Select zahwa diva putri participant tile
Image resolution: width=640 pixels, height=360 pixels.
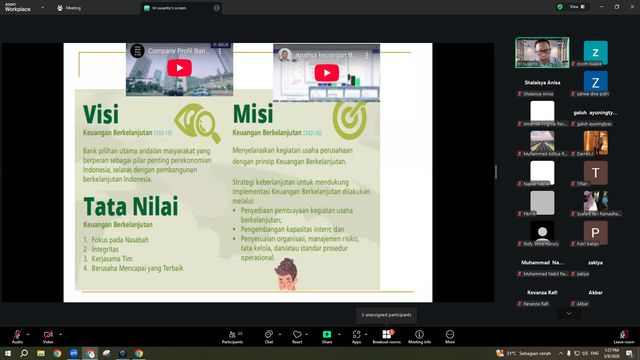596,83
